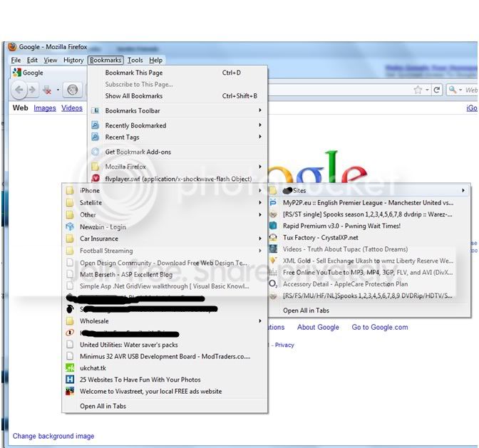
Task: Click the browser Back arrow button
Action: tap(19, 90)
